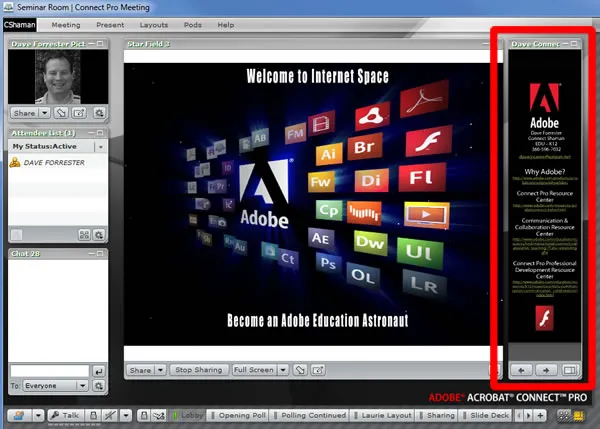Viewport: 600px width, 429px height.
Task: Toggle attendee grid view icon in Attendee List
Action: coord(84,235)
